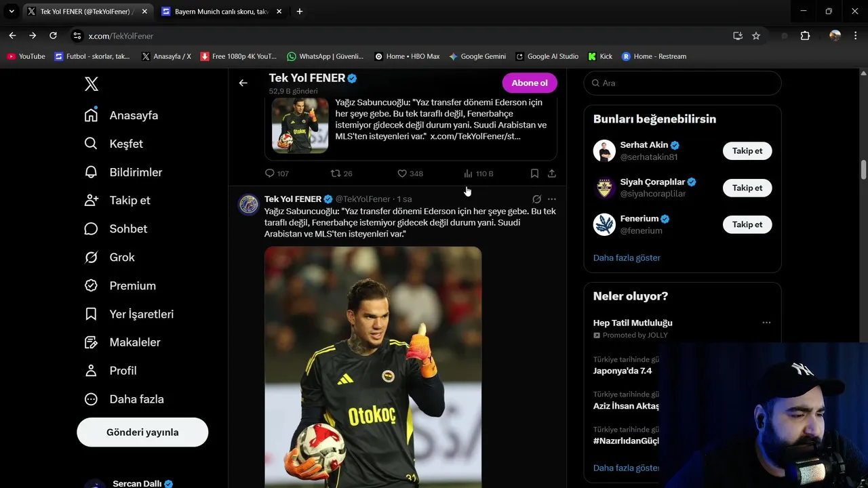
Task: Open the tweet's three-dot more menu
Action: point(552,199)
